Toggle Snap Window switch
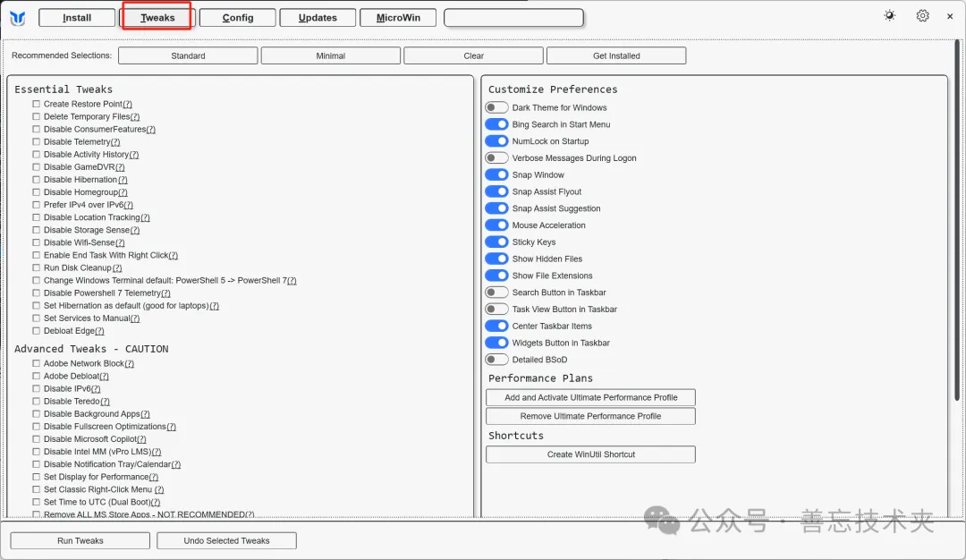966x560 pixels. coord(496,175)
